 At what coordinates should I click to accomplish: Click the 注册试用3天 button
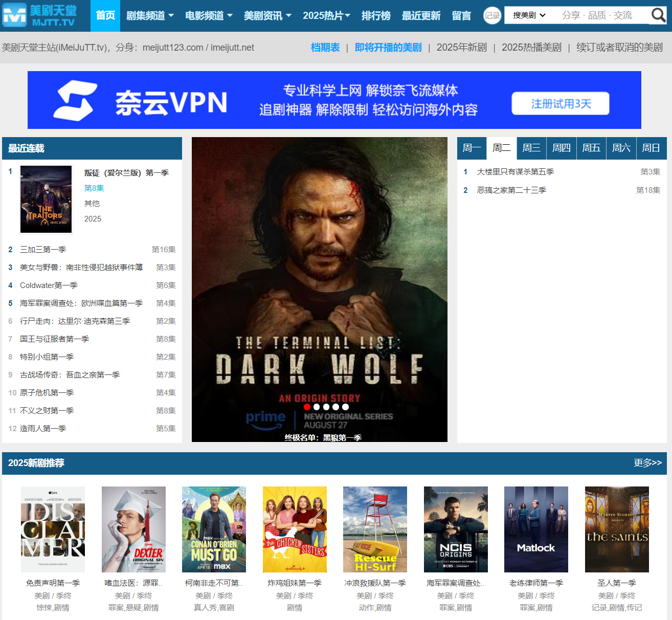pos(561,104)
